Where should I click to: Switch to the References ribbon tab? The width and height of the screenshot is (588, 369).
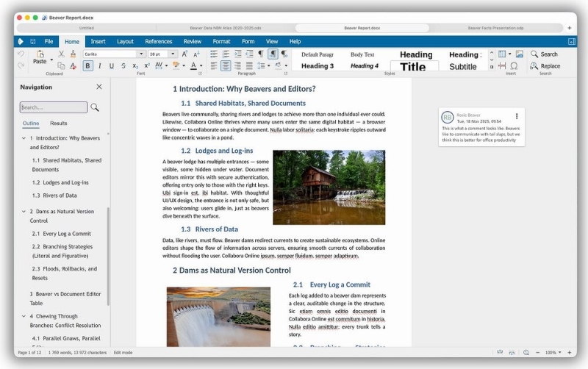[x=159, y=41]
